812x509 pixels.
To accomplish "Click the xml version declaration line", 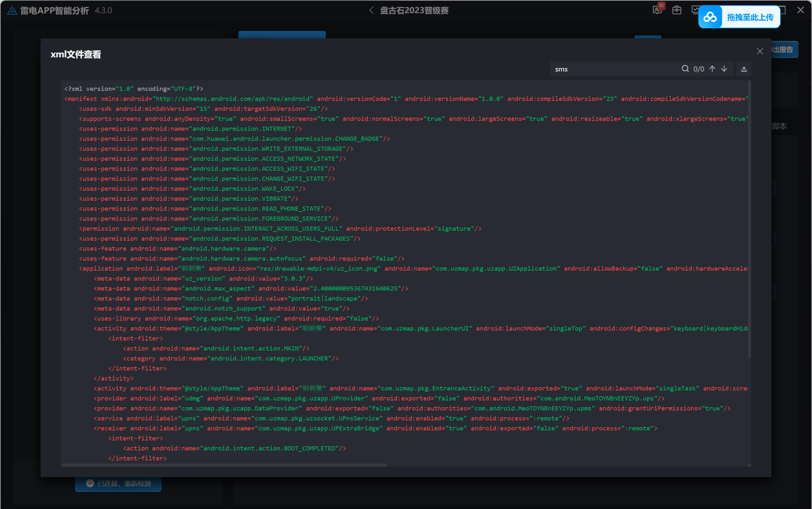I will (x=134, y=89).
